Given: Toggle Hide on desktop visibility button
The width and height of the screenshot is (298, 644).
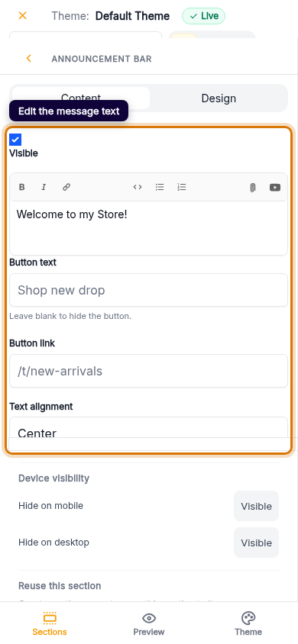Looking at the screenshot, I should click(256, 543).
